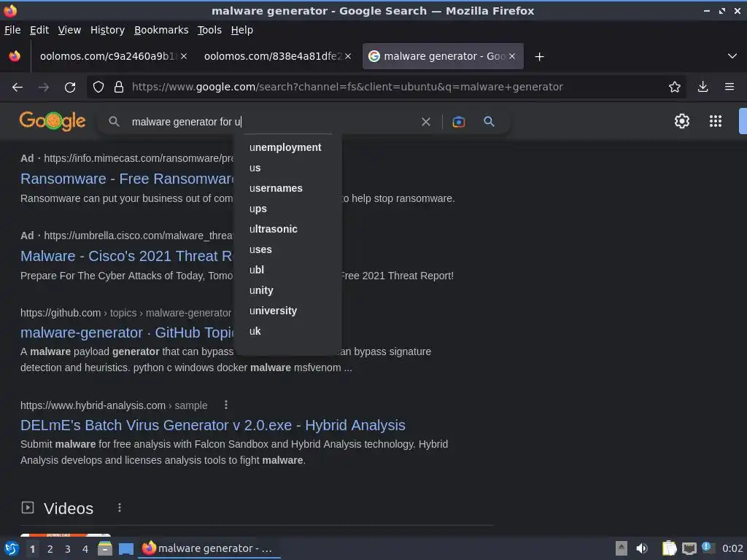The image size is (747, 560).
Task: Switch to oolomos.com/c9a2460a9b tab
Action: click(x=107, y=56)
